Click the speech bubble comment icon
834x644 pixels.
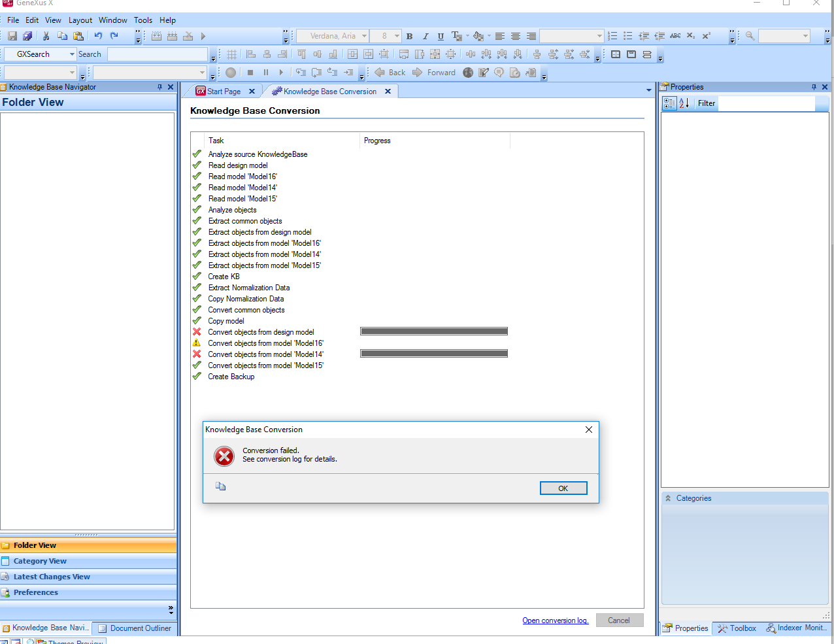[x=499, y=73]
